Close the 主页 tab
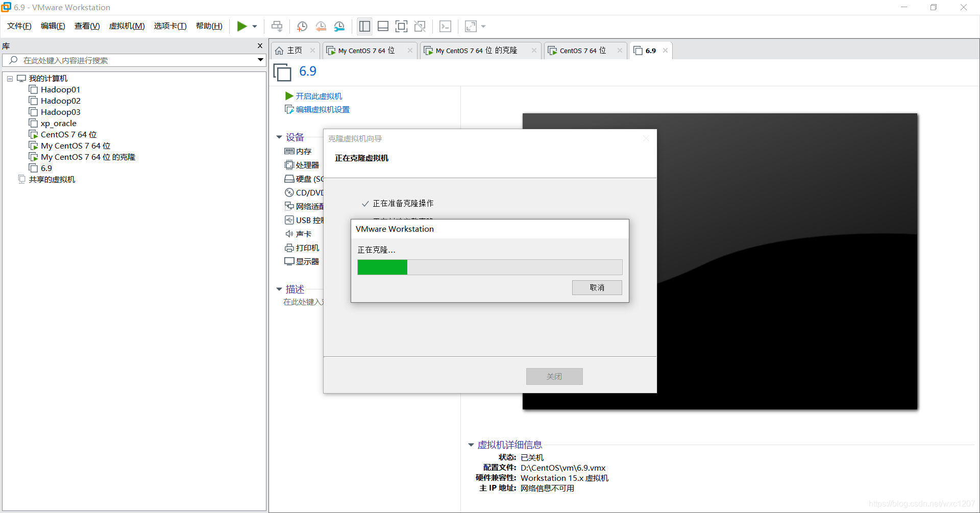The width and height of the screenshot is (980, 513). [312, 50]
